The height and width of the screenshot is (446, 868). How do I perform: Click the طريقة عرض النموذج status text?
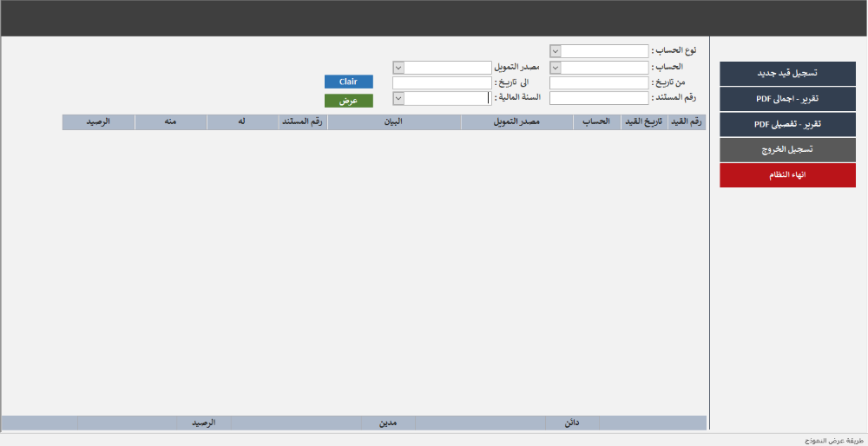[834, 440]
